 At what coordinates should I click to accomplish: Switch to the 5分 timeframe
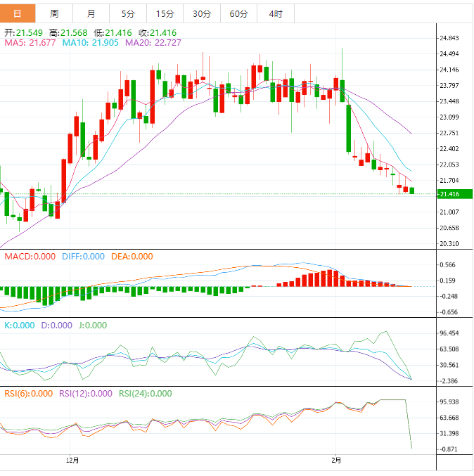(128, 13)
